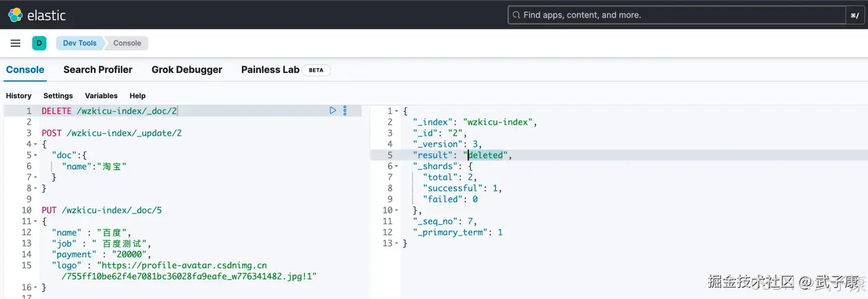Collapse the root response object line 1
This screenshot has height=299, width=868.
(x=396, y=111)
